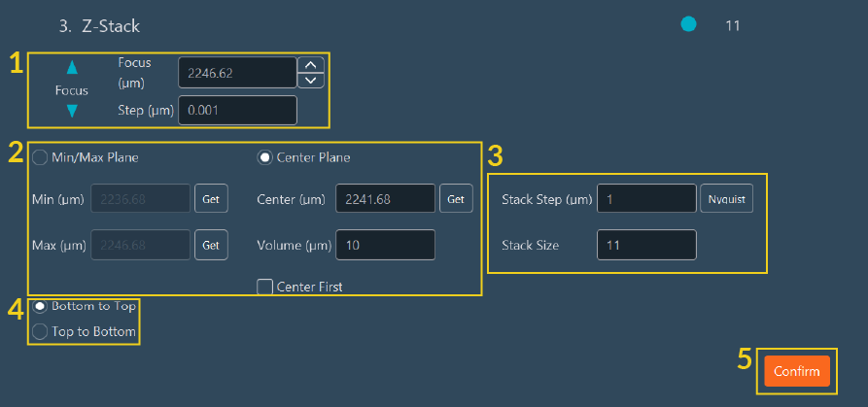Image resolution: width=868 pixels, height=407 pixels.
Task: Click the Step (µm) input field
Action: coord(237,111)
